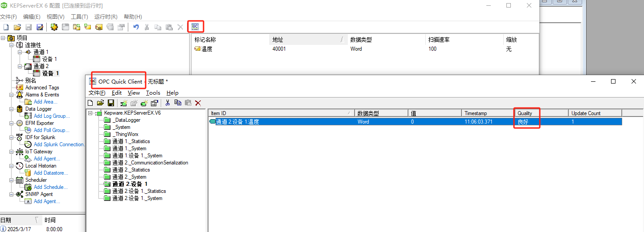Click scissors Cut icon in Quick Client toolbar
This screenshot has width=644, height=232.
coord(167,103)
